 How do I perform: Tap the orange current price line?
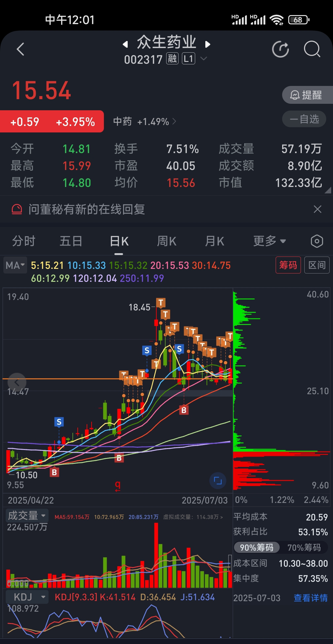coord(117,379)
